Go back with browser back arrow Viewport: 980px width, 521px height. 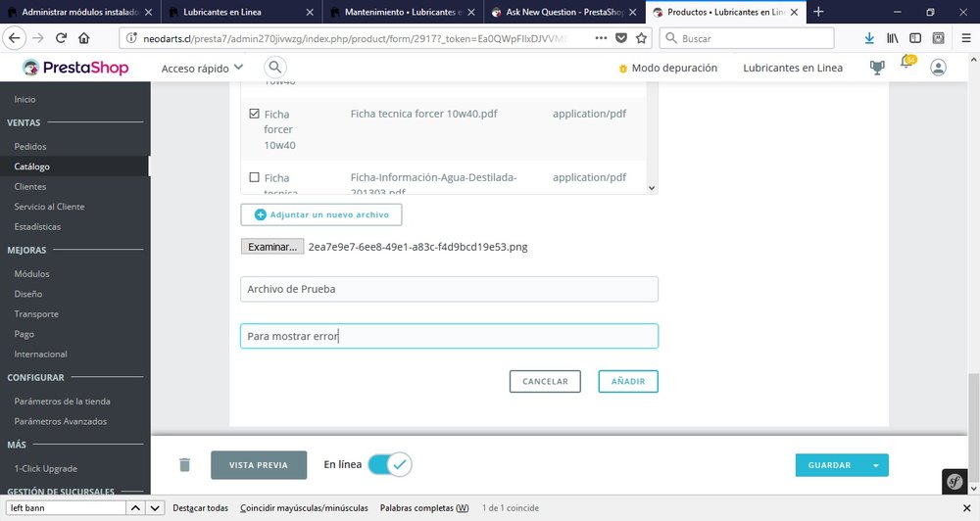point(15,38)
